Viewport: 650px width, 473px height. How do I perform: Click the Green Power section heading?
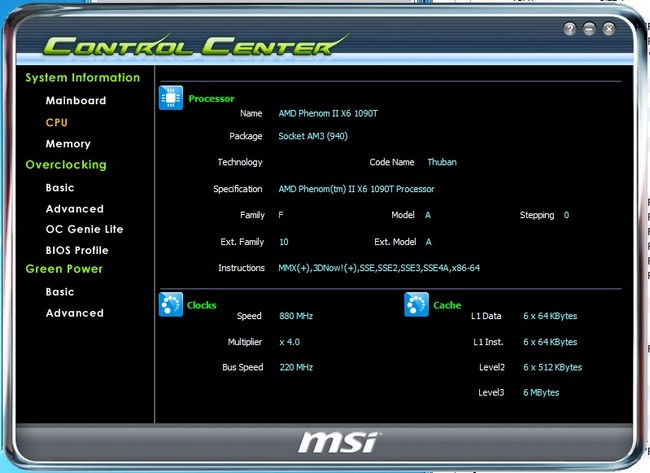tap(64, 269)
